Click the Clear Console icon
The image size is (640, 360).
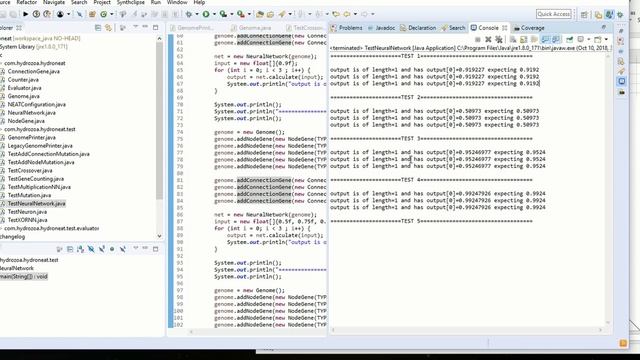coord(513,40)
